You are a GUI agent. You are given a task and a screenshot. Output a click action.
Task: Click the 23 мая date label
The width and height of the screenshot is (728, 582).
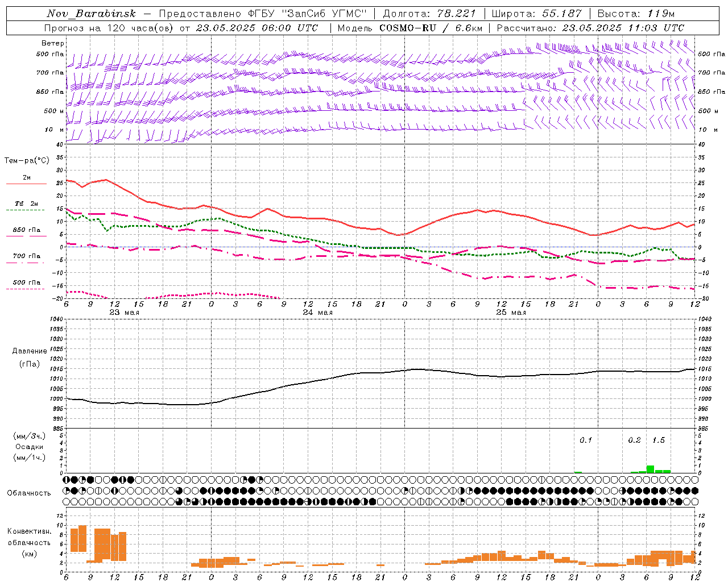124,313
